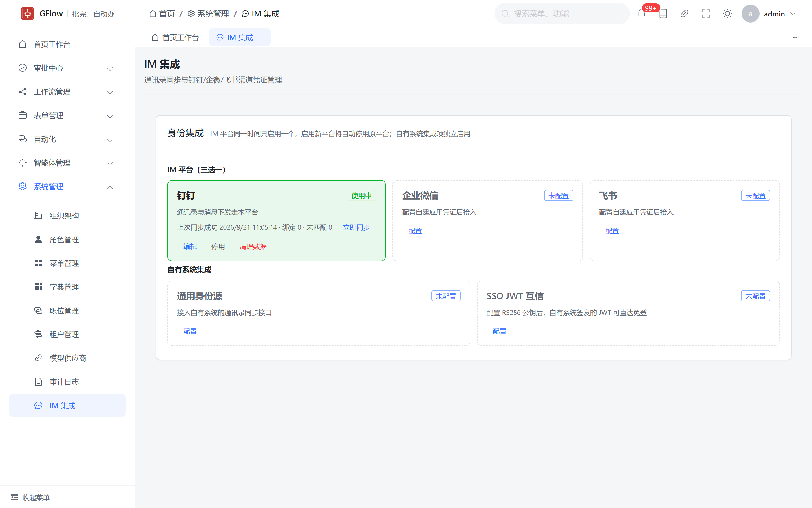The image size is (812, 508).
Task: Expand the 工作流管理 menu
Action: [67, 92]
